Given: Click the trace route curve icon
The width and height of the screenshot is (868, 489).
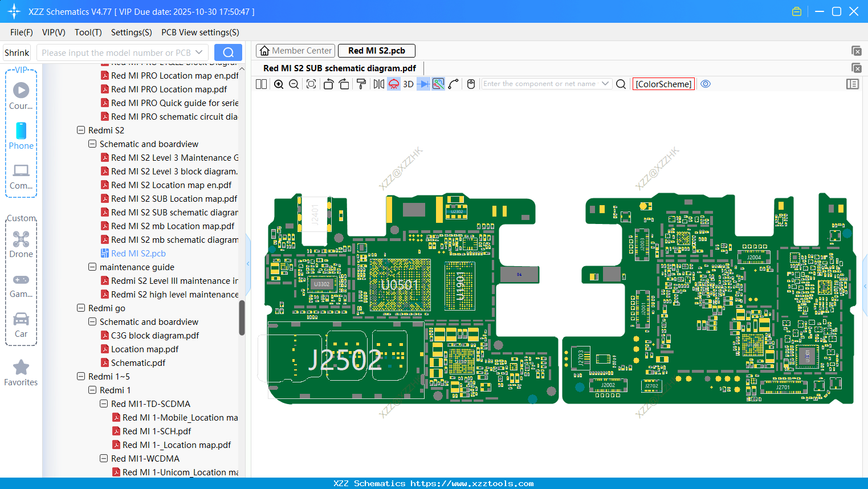Looking at the screenshot, I should 454,84.
